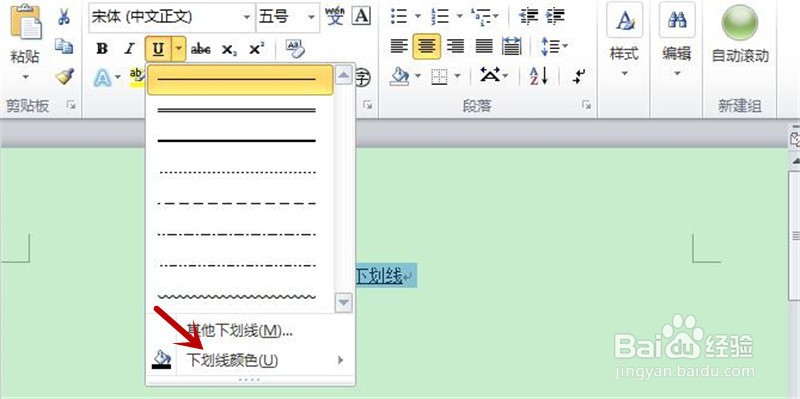Click the Copy icon
Viewport: 800px width, 399px height.
[x=64, y=46]
